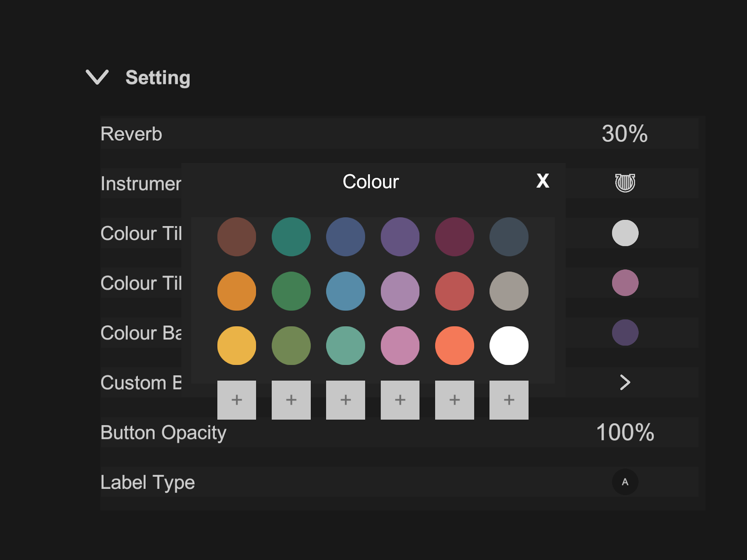Collapse the Setting section chevron
Image resolution: width=747 pixels, height=560 pixels.
coord(97,77)
